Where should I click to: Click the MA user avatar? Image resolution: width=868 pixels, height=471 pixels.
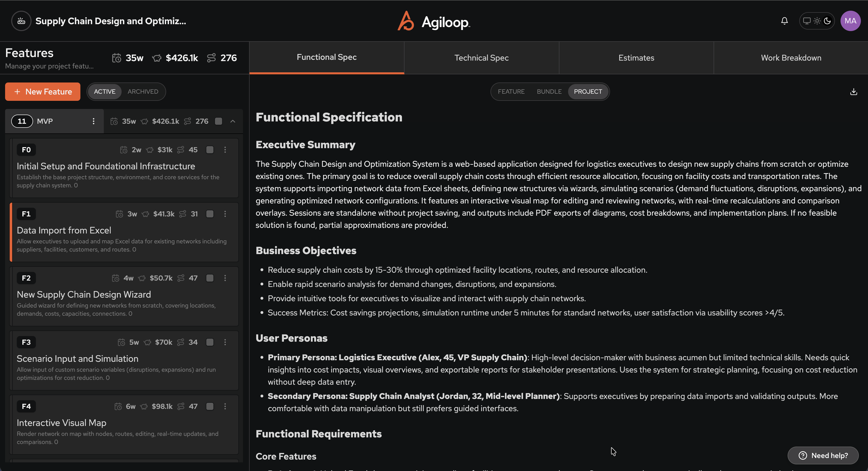(x=850, y=21)
